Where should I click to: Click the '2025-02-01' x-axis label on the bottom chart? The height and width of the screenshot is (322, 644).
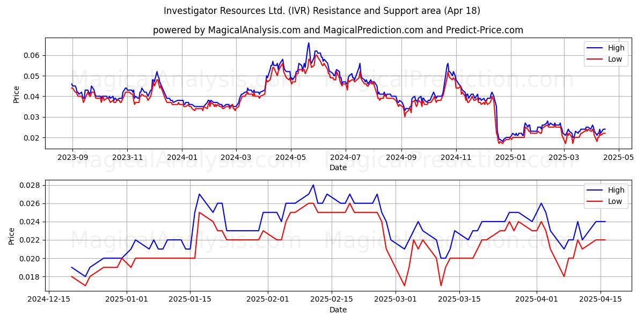point(267,300)
